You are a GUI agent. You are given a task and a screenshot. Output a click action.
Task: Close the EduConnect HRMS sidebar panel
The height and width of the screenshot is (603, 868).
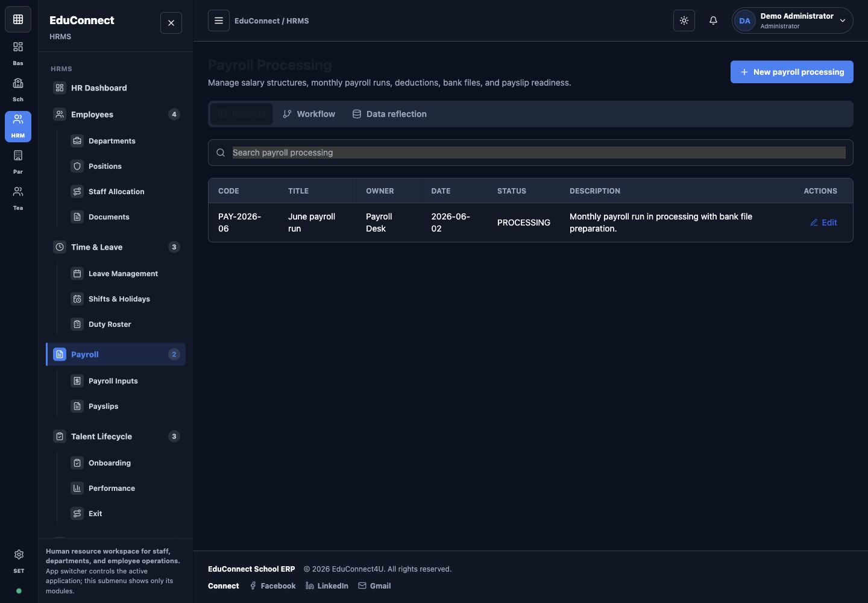coord(171,23)
